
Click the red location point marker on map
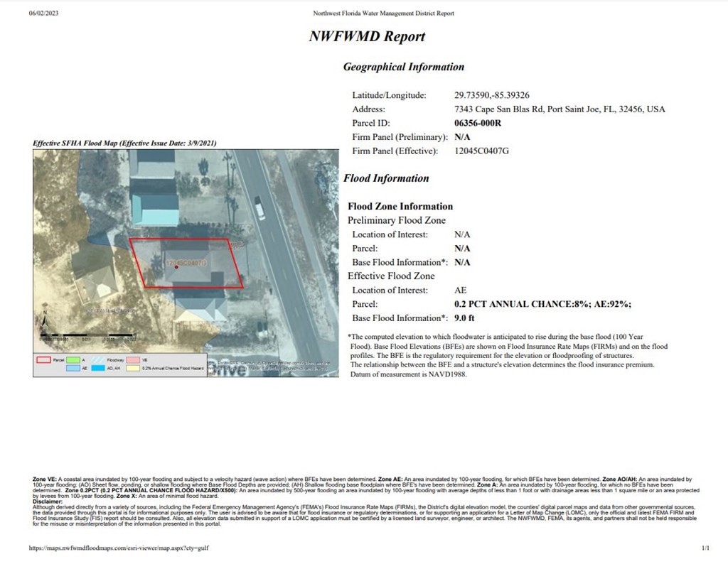coord(176,267)
